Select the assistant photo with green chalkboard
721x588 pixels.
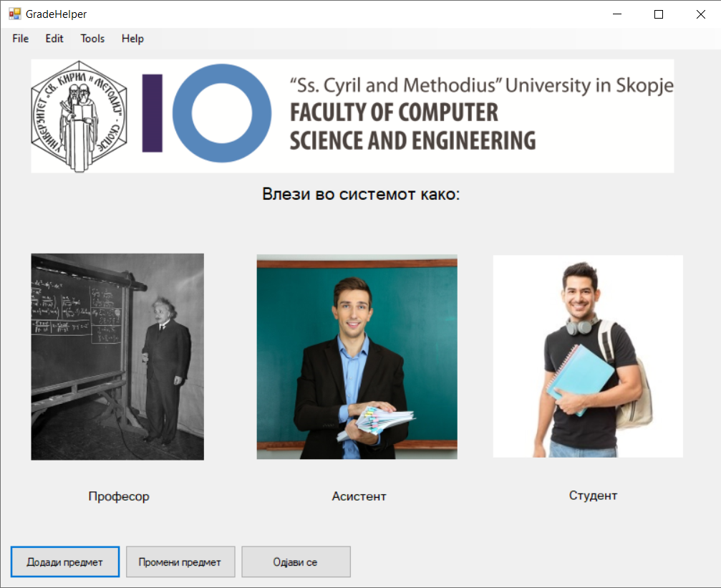[x=357, y=357]
